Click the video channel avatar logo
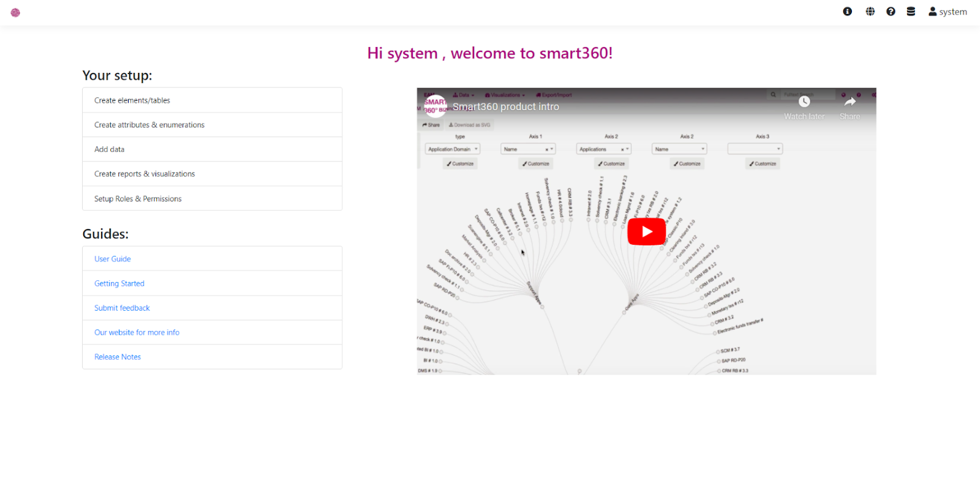 435,106
